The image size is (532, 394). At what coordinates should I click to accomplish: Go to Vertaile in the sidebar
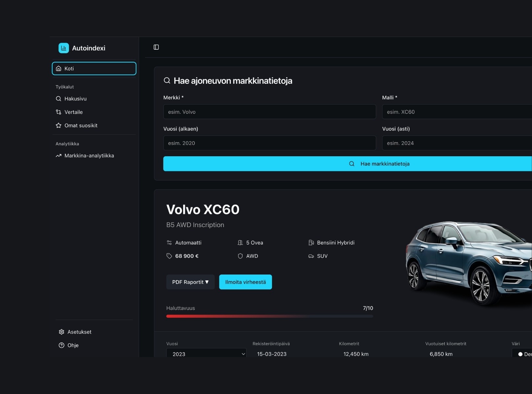[94, 112]
